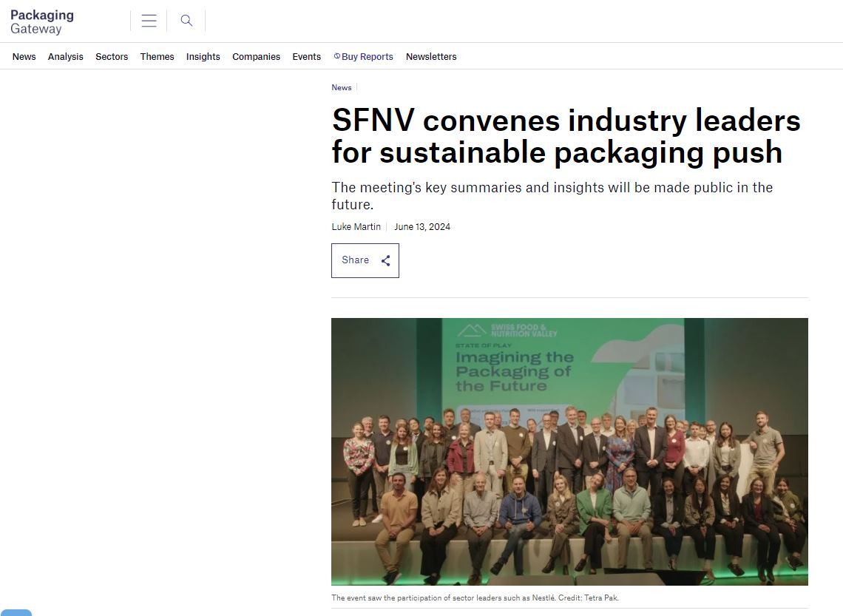Select Analysis in the navigation bar
The height and width of the screenshot is (616, 843).
(x=65, y=57)
